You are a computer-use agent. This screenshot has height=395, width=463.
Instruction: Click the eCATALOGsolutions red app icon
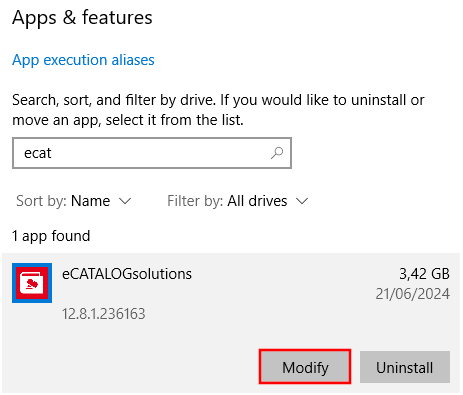tap(32, 283)
